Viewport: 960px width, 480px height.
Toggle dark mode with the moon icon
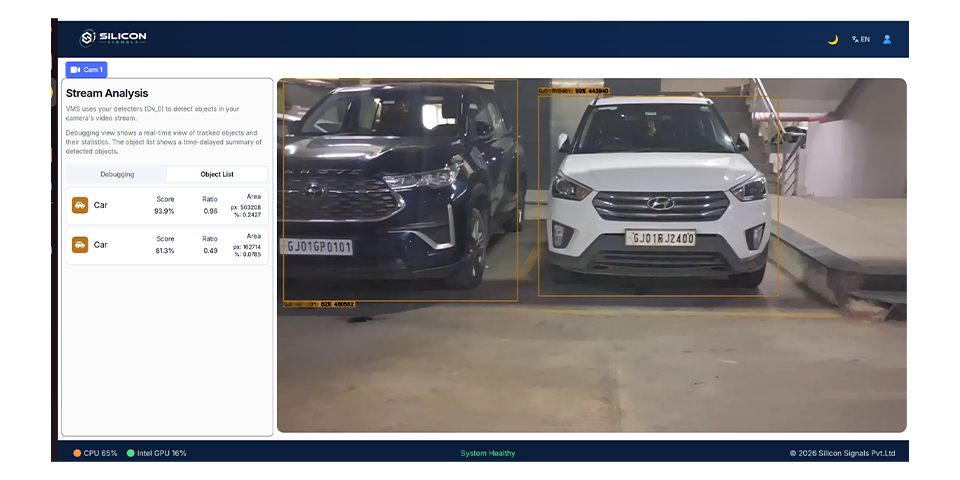coord(832,40)
